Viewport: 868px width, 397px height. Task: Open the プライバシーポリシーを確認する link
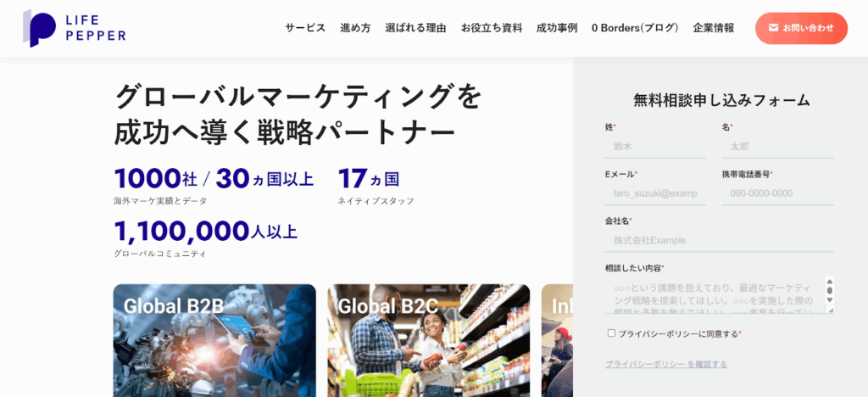coord(665,364)
